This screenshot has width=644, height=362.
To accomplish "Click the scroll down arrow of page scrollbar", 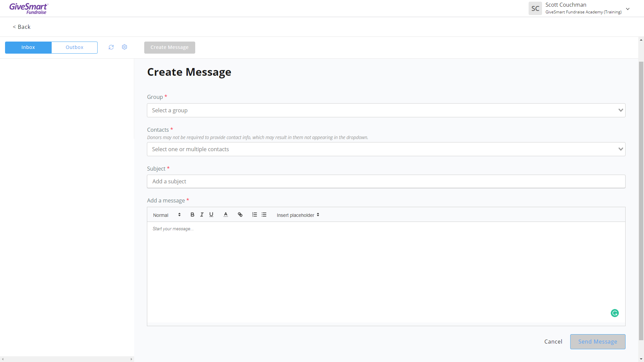I will [x=641, y=359].
